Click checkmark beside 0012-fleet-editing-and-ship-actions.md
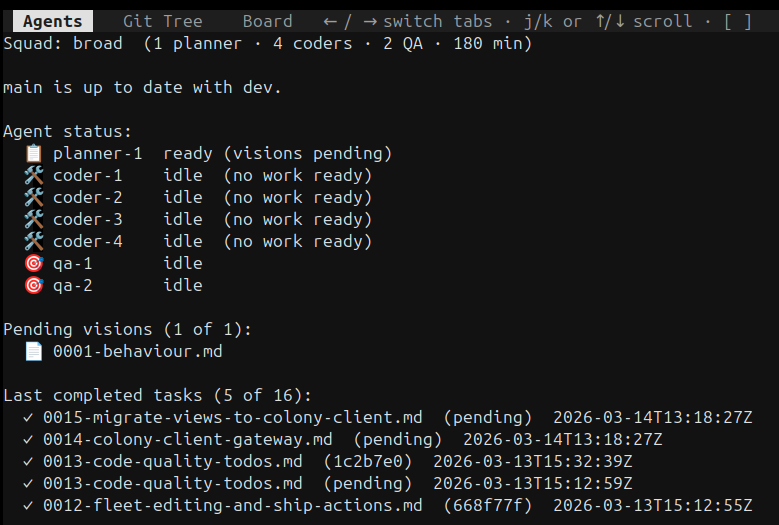The image size is (779, 525). coord(28,505)
